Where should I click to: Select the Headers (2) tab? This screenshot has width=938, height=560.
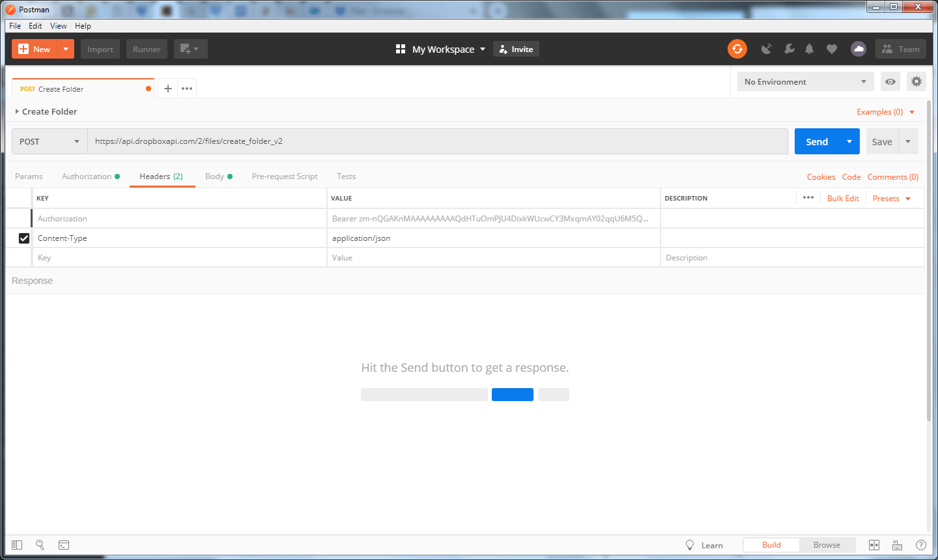(161, 176)
